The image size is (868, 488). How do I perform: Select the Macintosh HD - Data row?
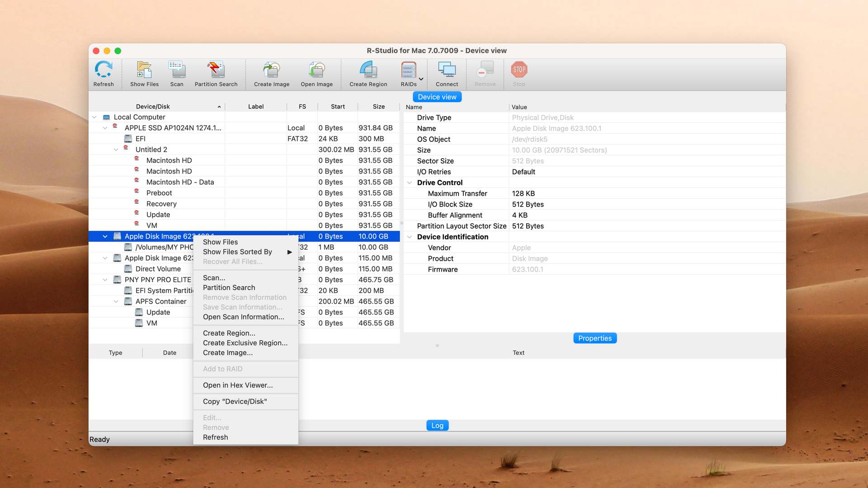[244, 182]
